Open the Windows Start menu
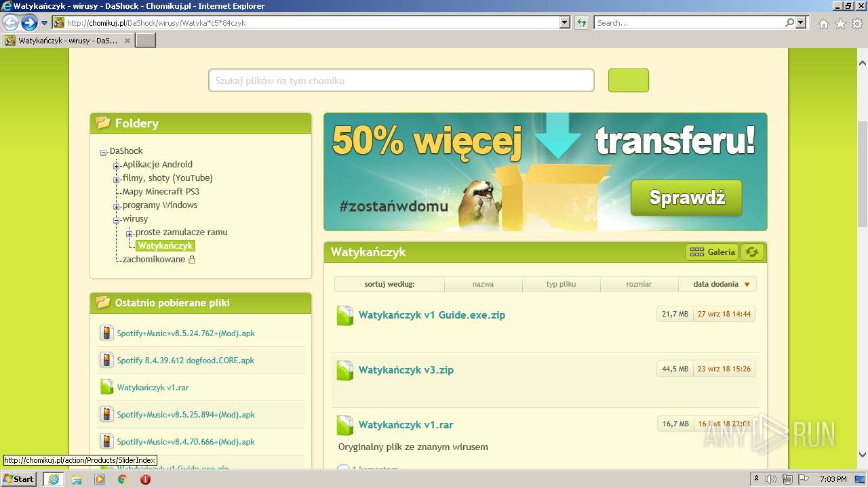 18,479
